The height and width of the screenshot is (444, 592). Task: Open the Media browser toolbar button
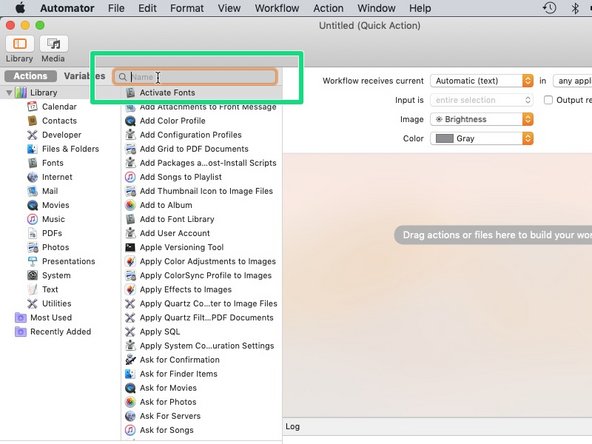(x=54, y=44)
